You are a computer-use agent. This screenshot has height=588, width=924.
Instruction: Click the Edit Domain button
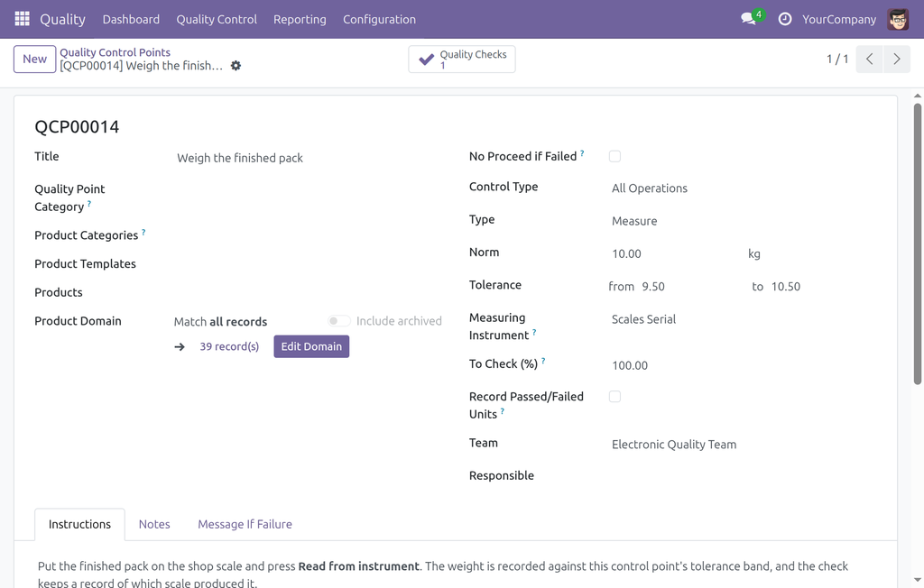pos(311,346)
